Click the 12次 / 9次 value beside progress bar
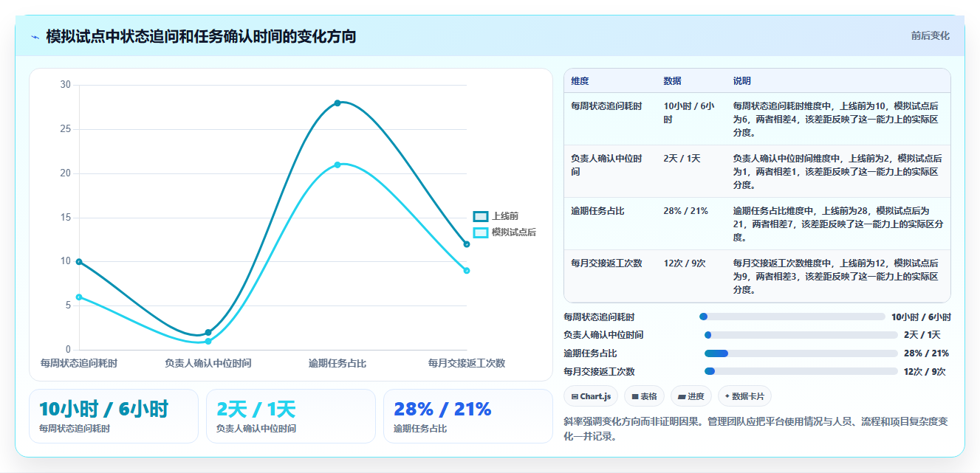The height and width of the screenshot is (473, 980). [x=925, y=371]
